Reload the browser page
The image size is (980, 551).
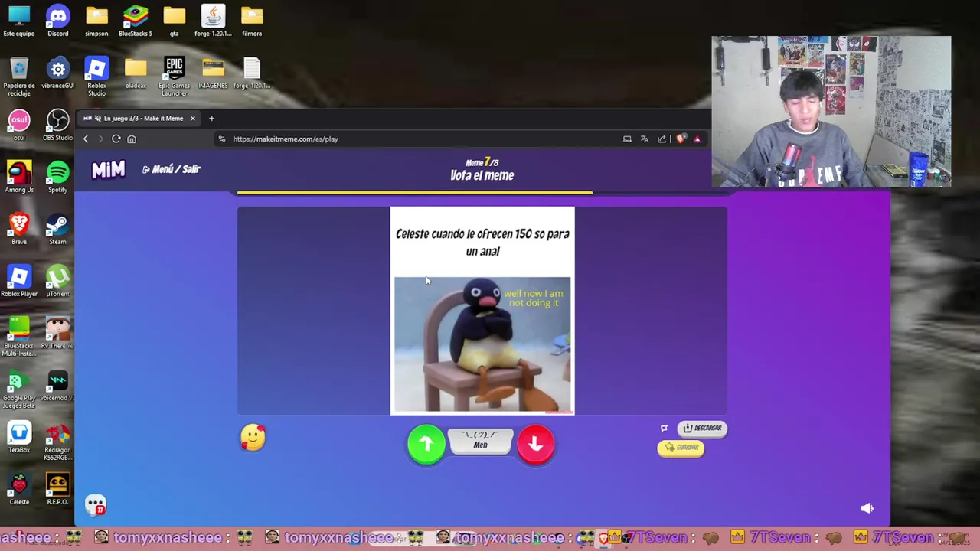pyautogui.click(x=116, y=139)
